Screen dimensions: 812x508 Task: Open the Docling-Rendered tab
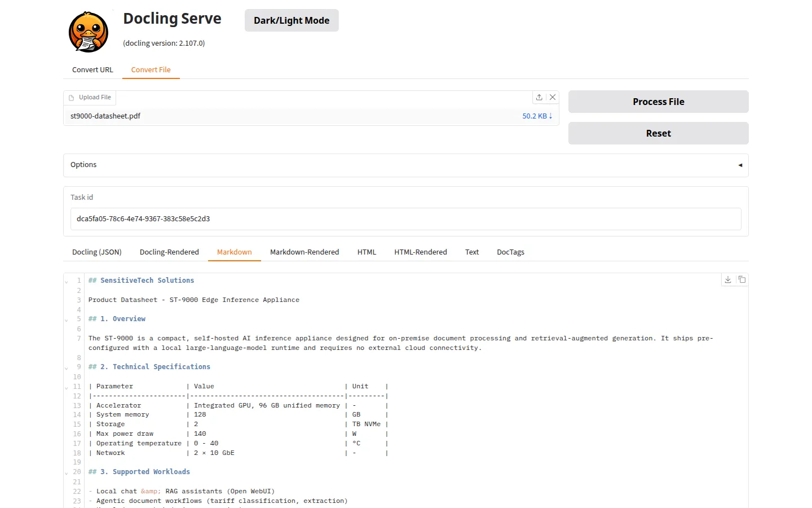click(x=169, y=252)
